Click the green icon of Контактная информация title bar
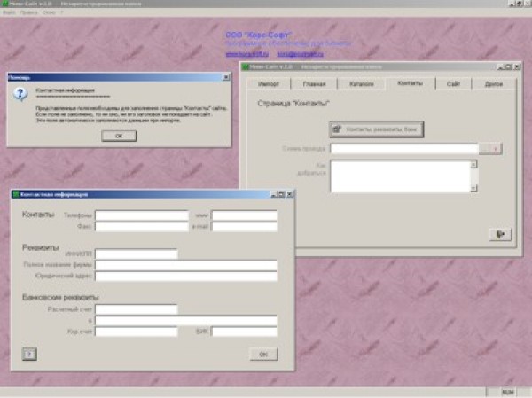532x398 pixels. tap(16, 194)
